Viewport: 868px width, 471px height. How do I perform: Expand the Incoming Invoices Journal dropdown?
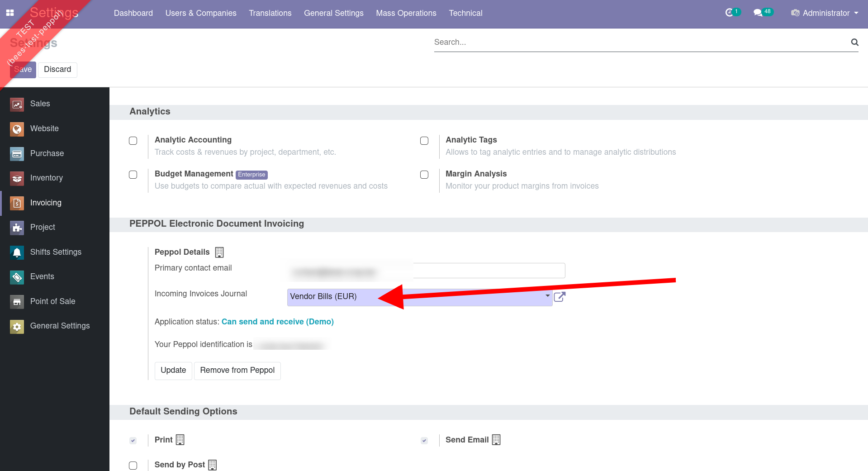[547, 296]
